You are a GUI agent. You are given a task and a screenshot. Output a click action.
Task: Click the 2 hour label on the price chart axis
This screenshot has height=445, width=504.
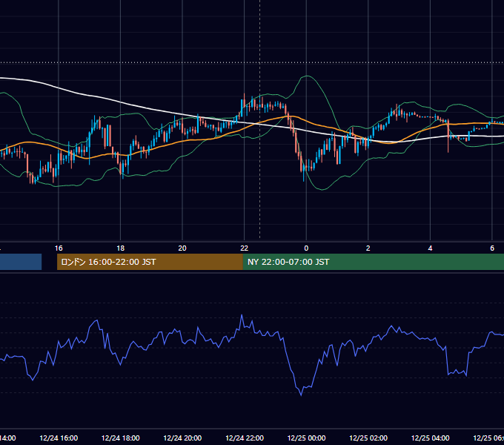[368, 248]
